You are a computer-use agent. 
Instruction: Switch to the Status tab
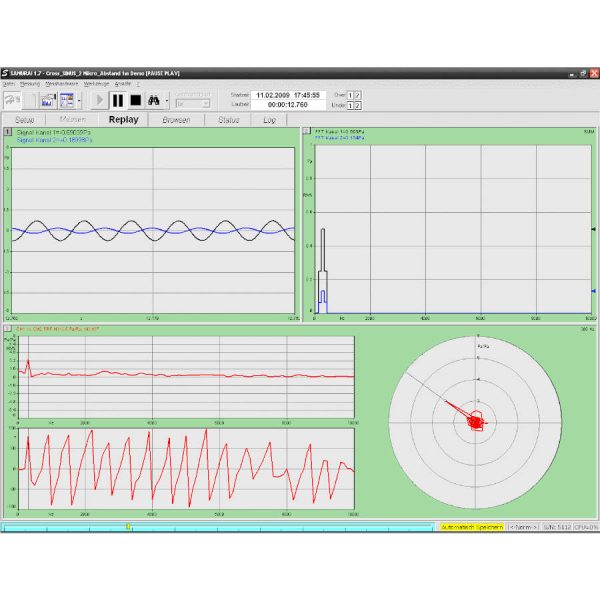(x=228, y=120)
